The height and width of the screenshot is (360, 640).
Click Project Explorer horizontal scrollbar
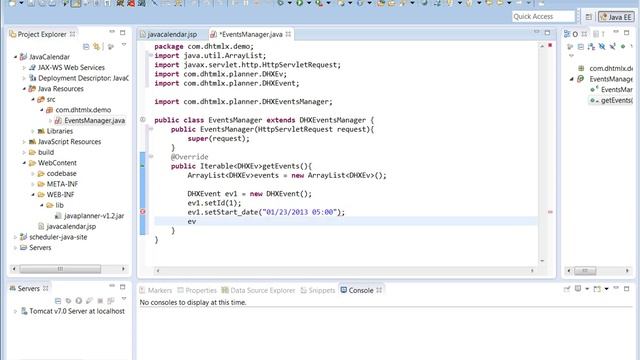tap(60, 269)
